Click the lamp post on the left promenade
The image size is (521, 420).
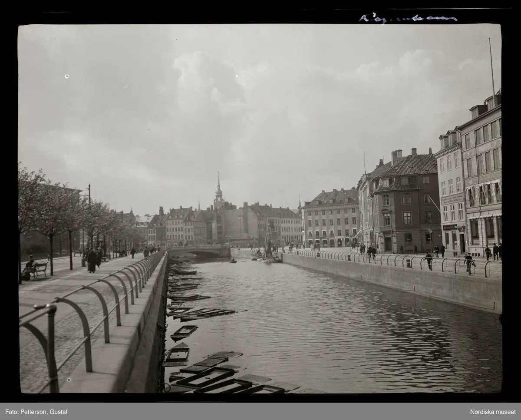[89, 217]
